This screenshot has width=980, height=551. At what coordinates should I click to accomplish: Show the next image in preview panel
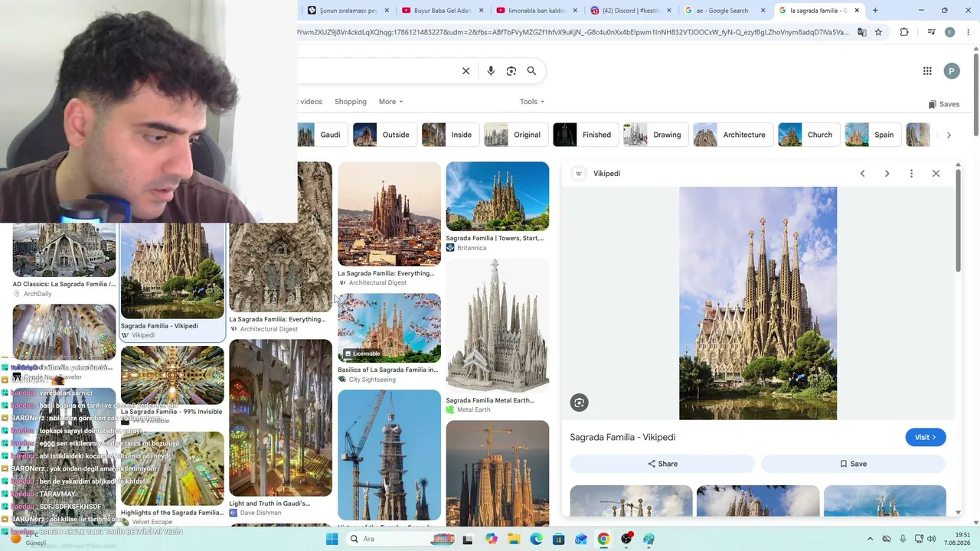pyautogui.click(x=887, y=174)
